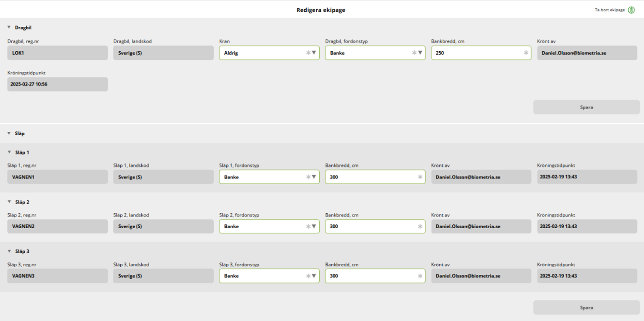This screenshot has height=321, width=644.
Task: Click the Dragbil, fordonstyp label
Action: 346,41
